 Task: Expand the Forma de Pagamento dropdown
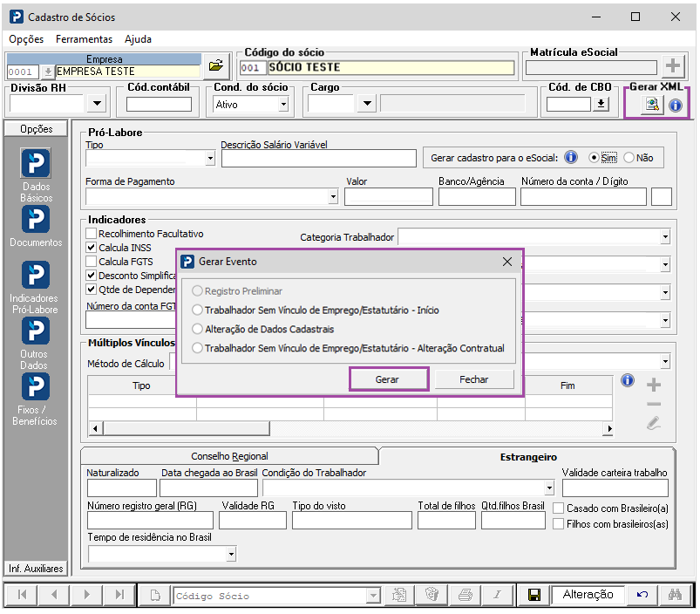[x=333, y=196]
